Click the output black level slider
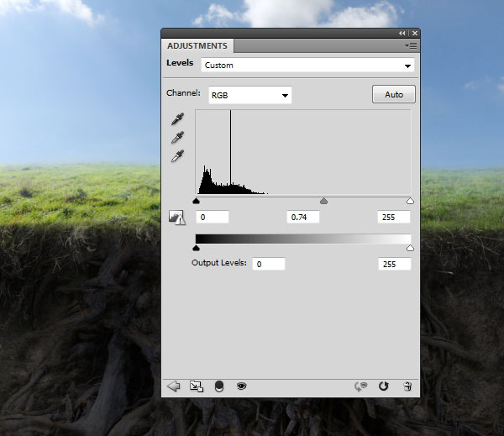504x436 pixels. click(x=196, y=248)
